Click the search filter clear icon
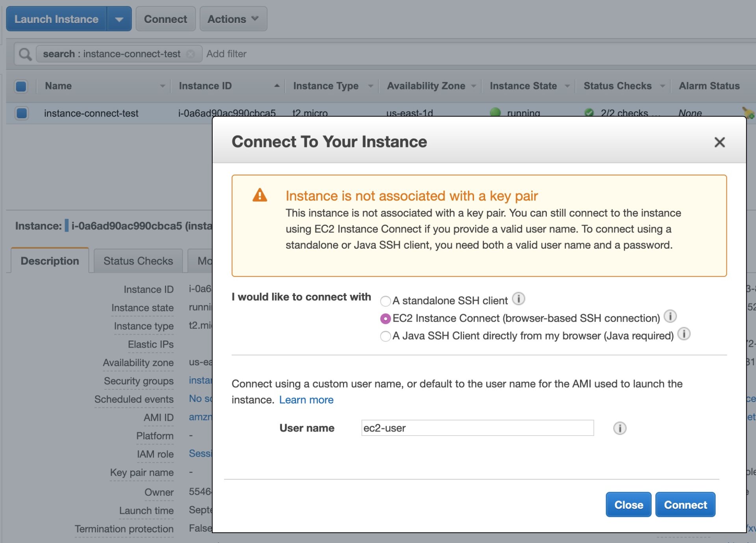The image size is (756, 543). 191,53
